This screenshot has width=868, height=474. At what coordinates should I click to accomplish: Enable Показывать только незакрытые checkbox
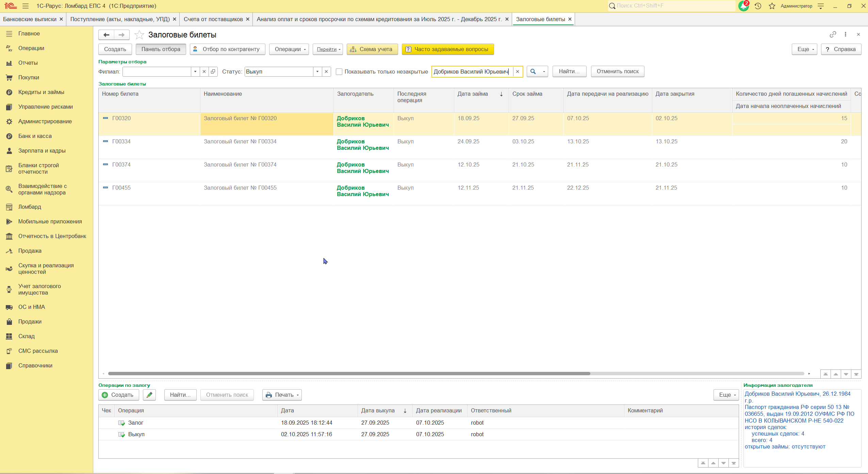pyautogui.click(x=339, y=72)
